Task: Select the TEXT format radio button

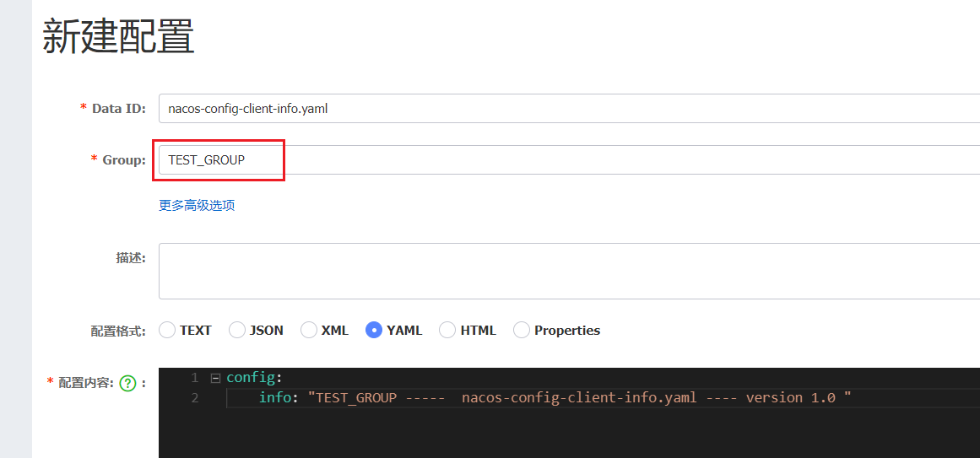Action: point(167,330)
